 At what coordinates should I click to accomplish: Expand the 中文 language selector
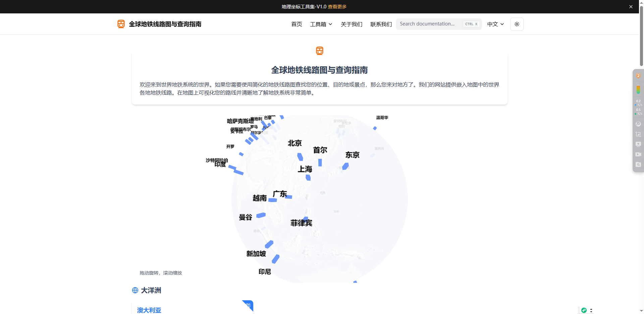[495, 24]
